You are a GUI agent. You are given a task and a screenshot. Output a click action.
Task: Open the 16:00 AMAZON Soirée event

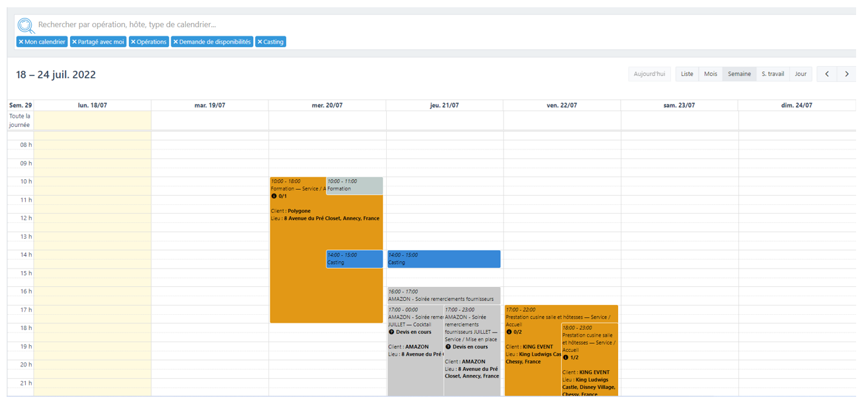tap(444, 296)
